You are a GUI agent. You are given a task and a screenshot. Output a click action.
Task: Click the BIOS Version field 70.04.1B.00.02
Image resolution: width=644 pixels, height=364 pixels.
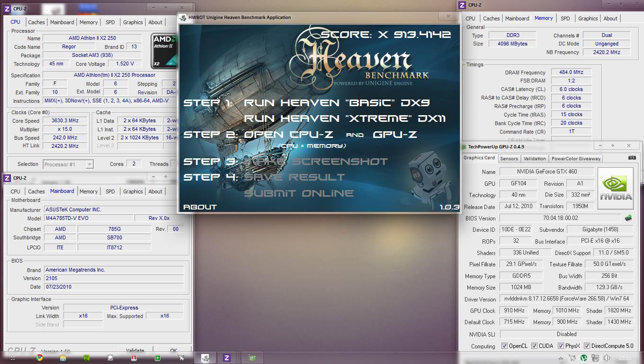click(x=560, y=218)
